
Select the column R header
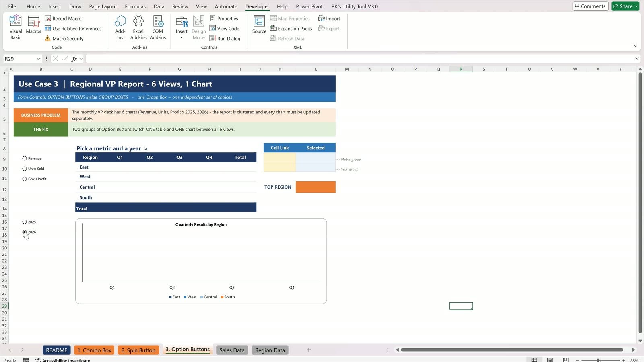461,69
